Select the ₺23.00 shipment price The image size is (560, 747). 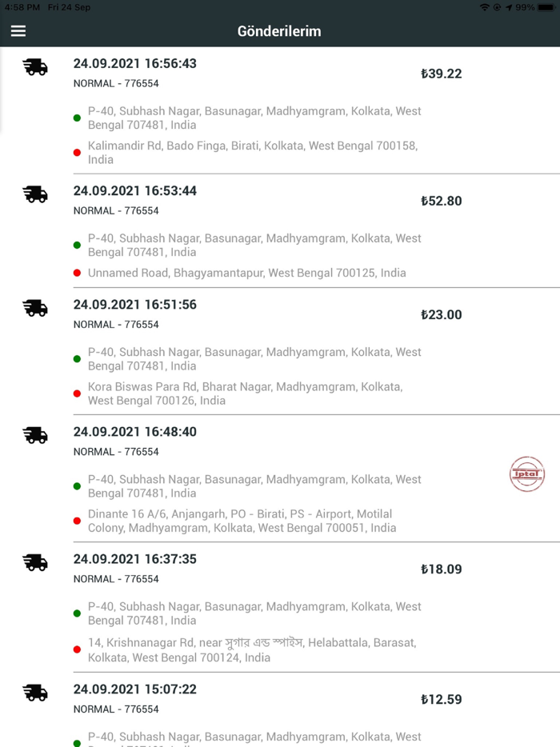442,314
